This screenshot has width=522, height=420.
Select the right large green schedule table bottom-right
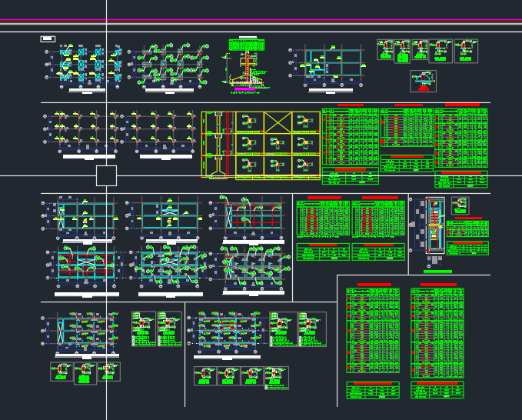(x=437, y=333)
